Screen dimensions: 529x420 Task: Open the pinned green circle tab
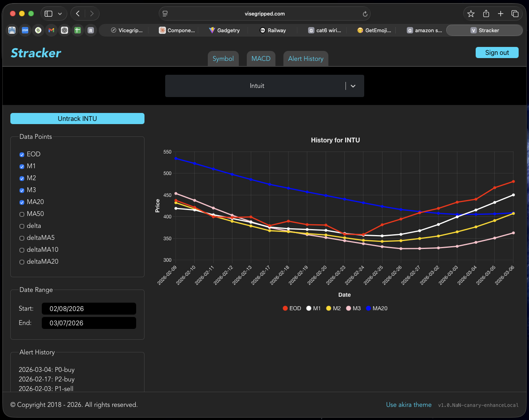click(x=38, y=30)
